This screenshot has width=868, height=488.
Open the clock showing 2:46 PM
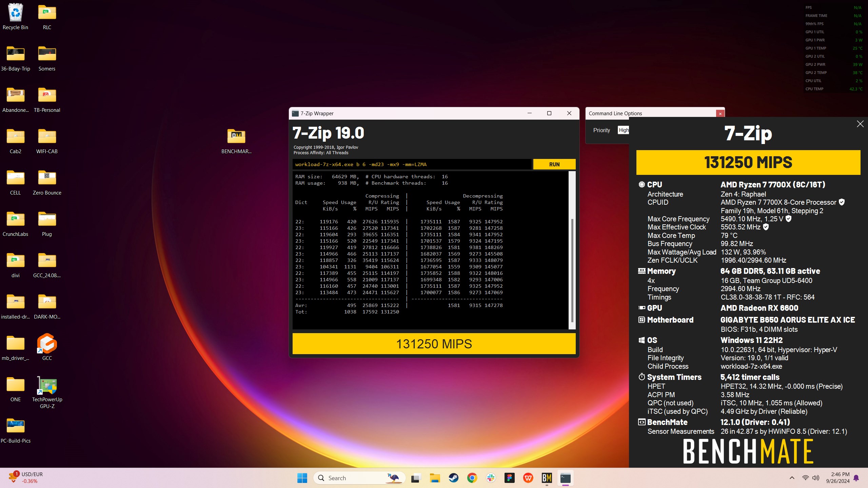837,478
